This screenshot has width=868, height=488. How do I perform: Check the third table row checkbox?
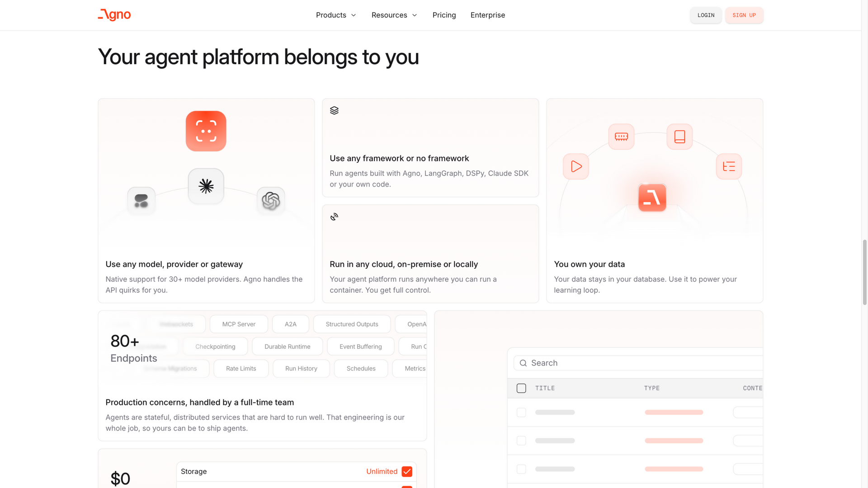click(521, 469)
